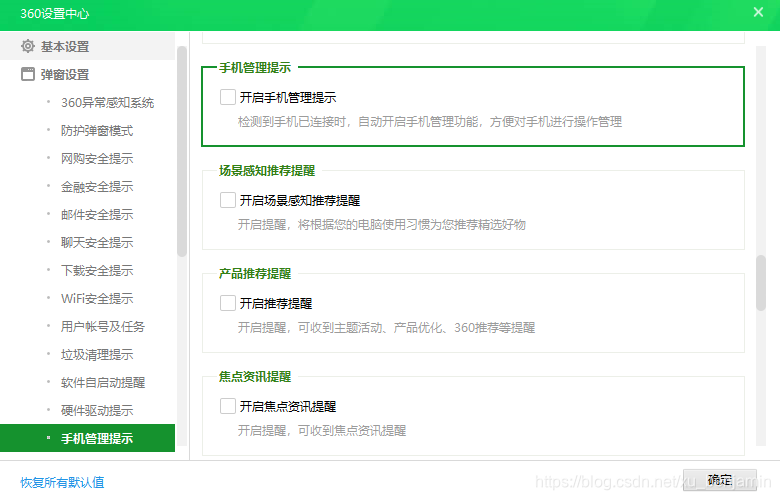Click the 产品推荐提醒 section heading
The height and width of the screenshot is (500, 780).
coord(255,274)
